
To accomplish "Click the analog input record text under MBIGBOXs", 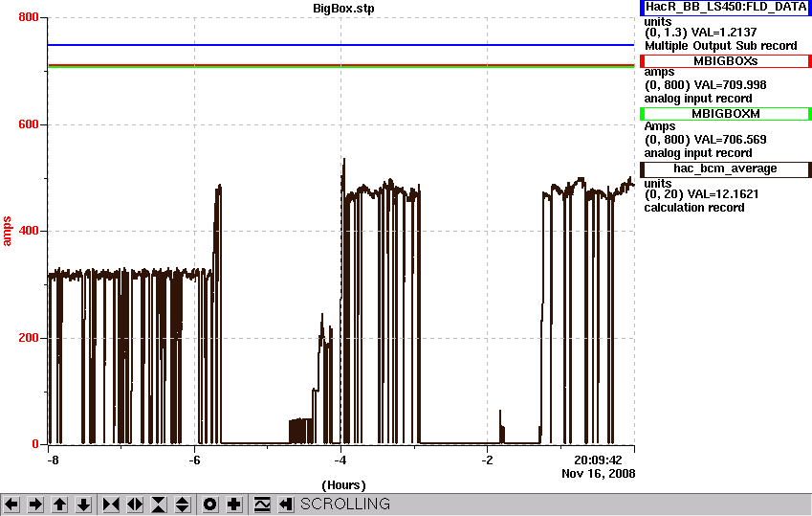I will [x=698, y=99].
